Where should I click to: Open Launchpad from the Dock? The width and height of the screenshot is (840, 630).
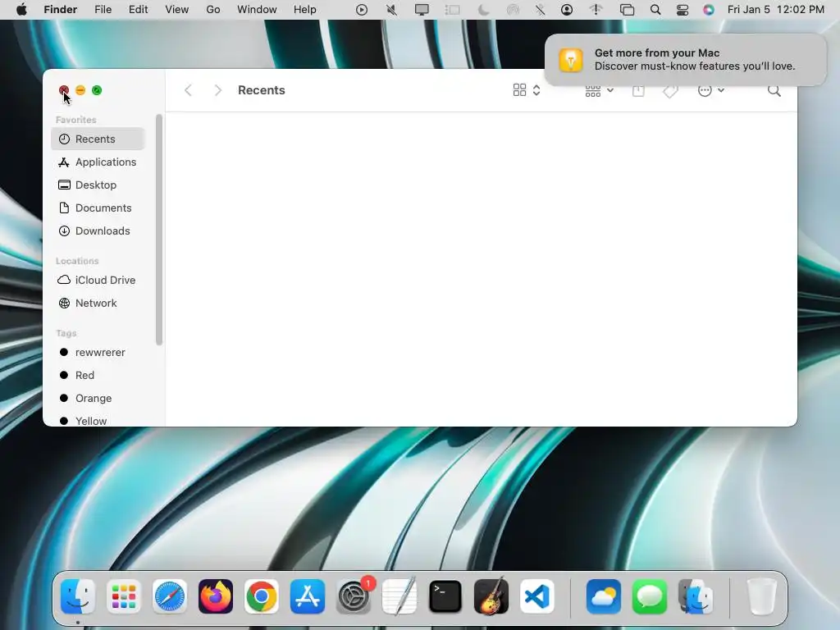(x=124, y=596)
